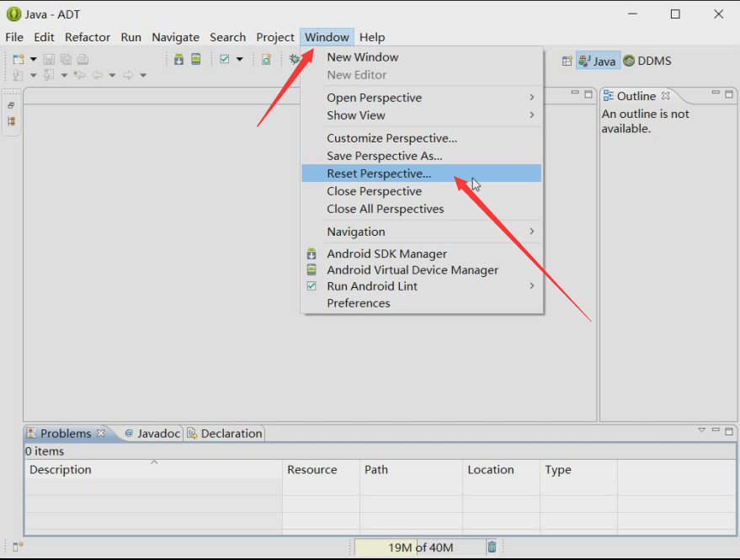Open Android SDK Manager toolbar icon

[x=178, y=60]
